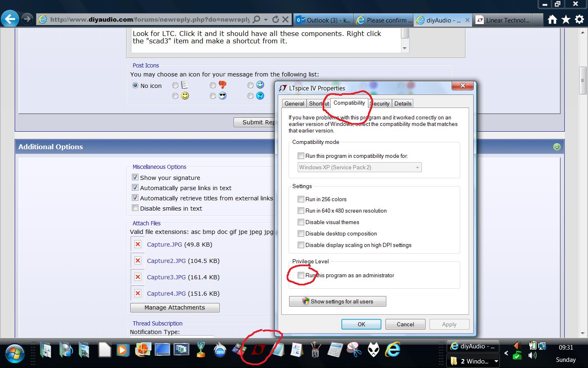Open the Windows XP (Service Pack 2) dropdown
Image resolution: width=588 pixels, height=368 pixels.
tap(359, 167)
